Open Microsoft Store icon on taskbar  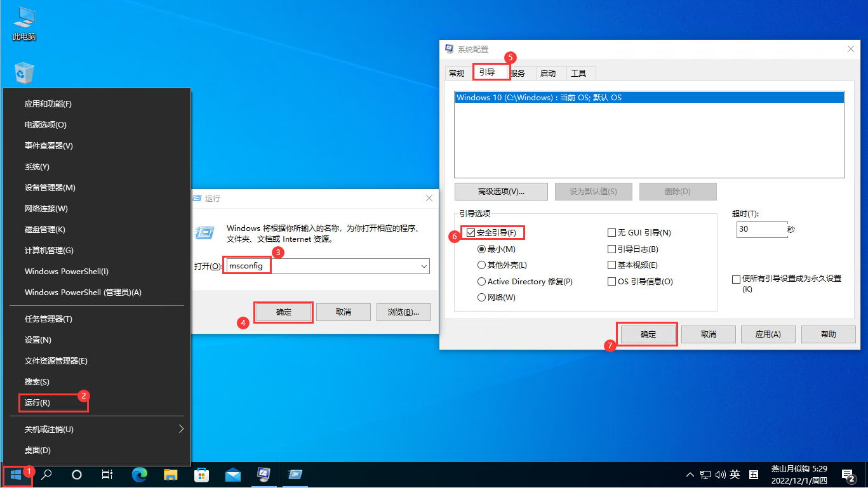point(201,475)
